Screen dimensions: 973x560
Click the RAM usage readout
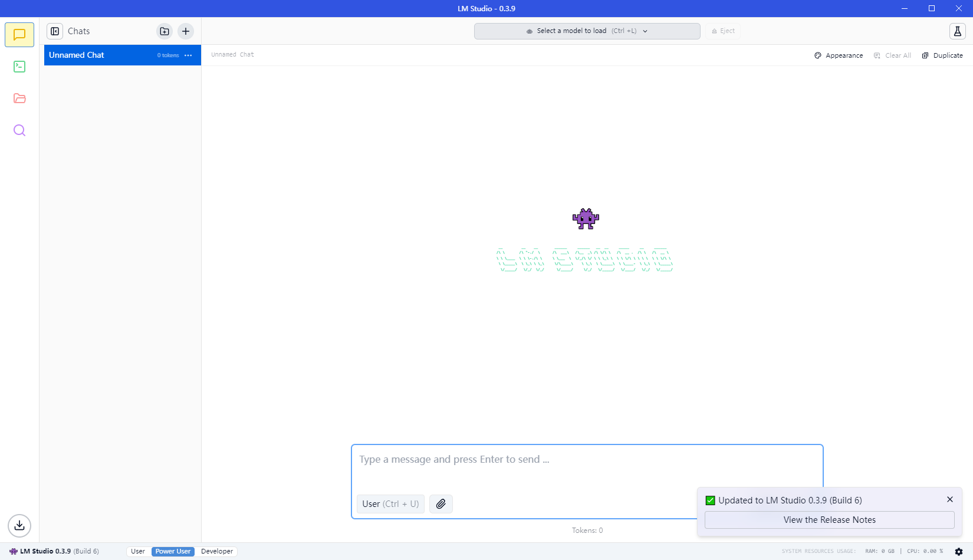(x=880, y=552)
